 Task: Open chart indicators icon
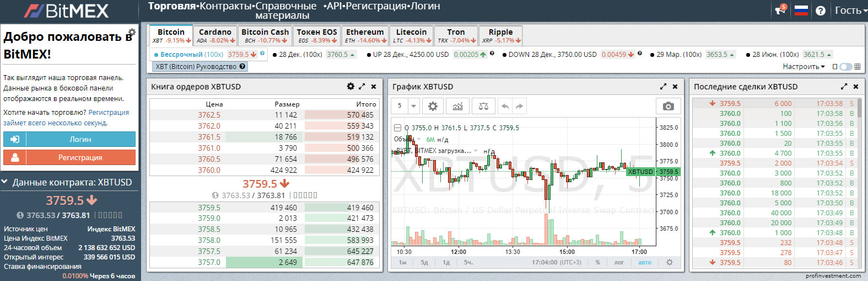[x=457, y=106]
